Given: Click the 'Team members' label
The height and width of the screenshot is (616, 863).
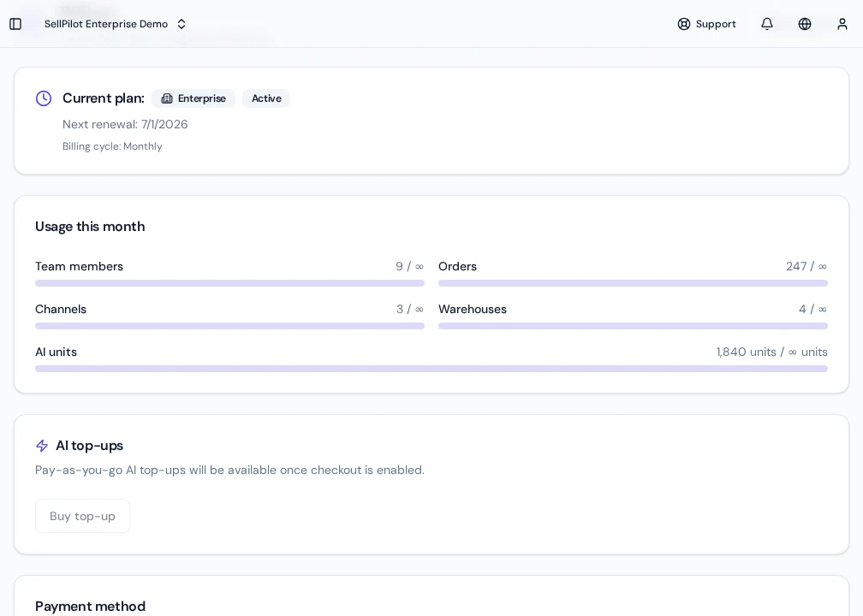Looking at the screenshot, I should pos(80,266).
